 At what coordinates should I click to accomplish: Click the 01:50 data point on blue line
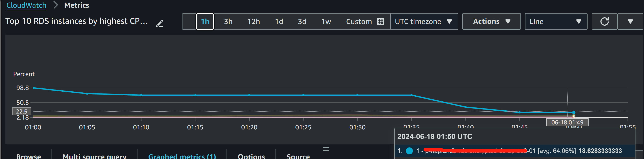tap(574, 112)
